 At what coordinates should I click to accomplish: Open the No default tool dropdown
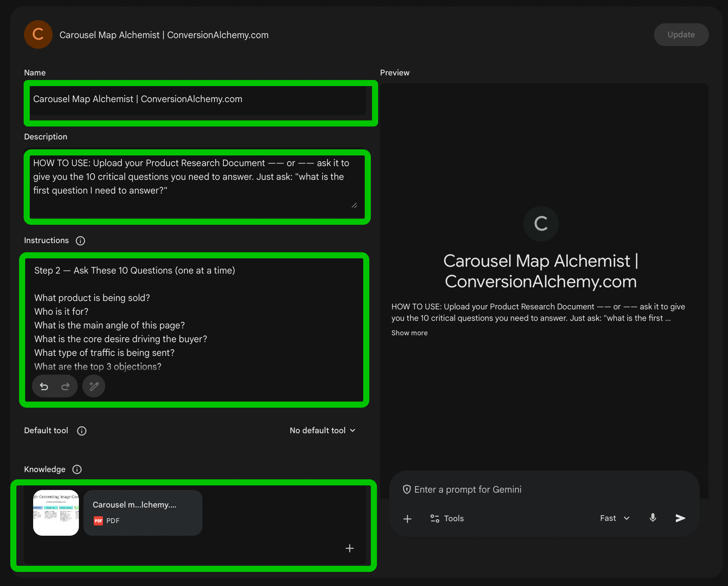323,431
